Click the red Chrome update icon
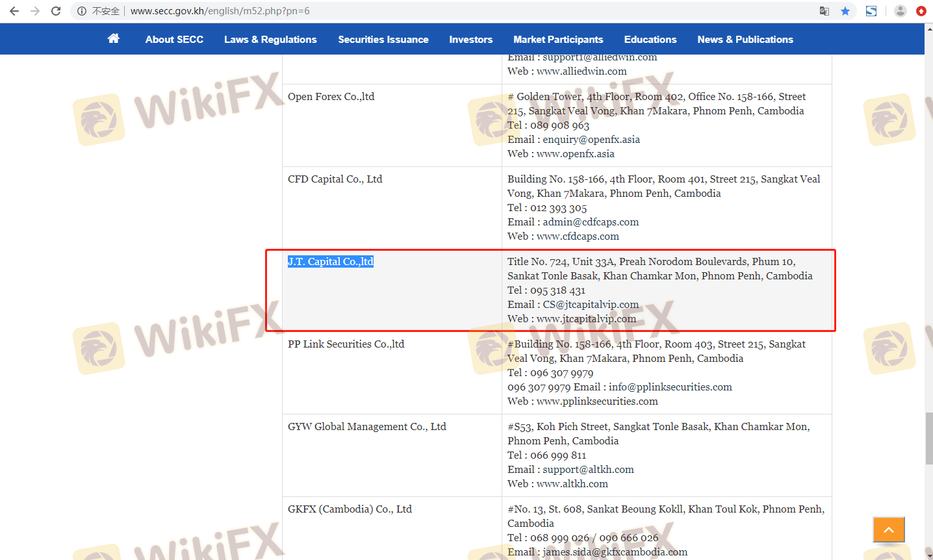This screenshot has height=560, width=933. pyautogui.click(x=921, y=11)
